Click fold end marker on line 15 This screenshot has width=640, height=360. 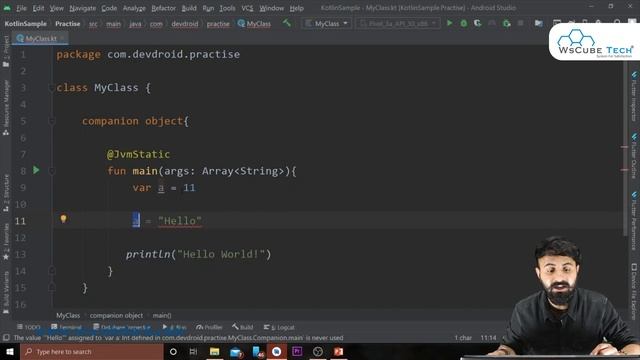(51, 287)
